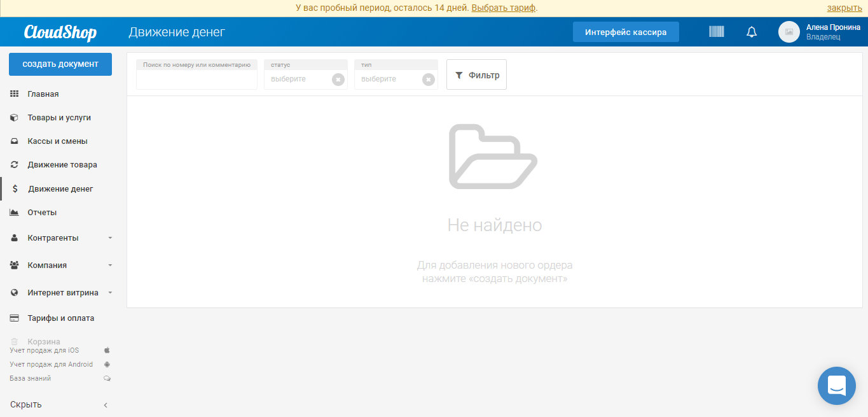This screenshot has width=868, height=417.
Task: Open notifications via the bell icon
Action: [x=751, y=31]
